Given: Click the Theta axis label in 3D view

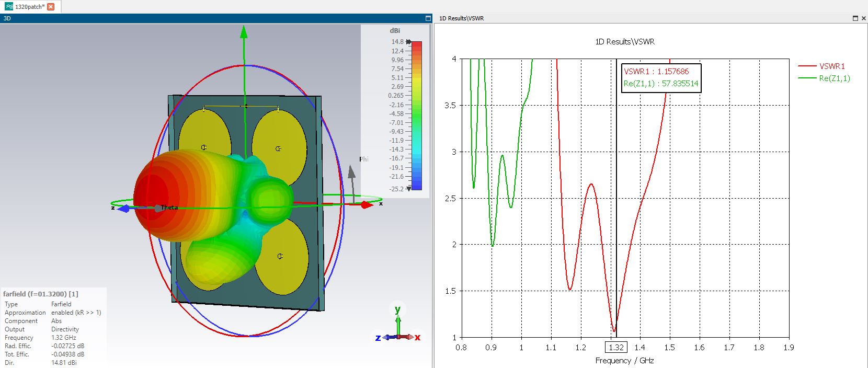Looking at the screenshot, I should click(169, 208).
